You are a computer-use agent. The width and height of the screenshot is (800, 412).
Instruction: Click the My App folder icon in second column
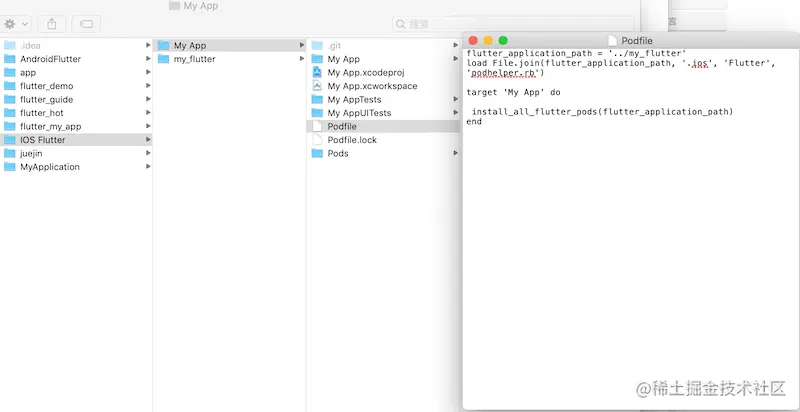(163, 45)
